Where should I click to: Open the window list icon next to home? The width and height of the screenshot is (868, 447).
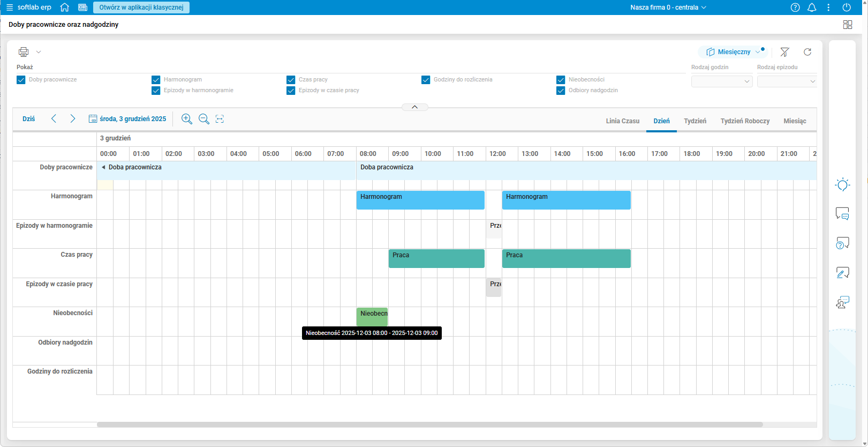pos(82,8)
